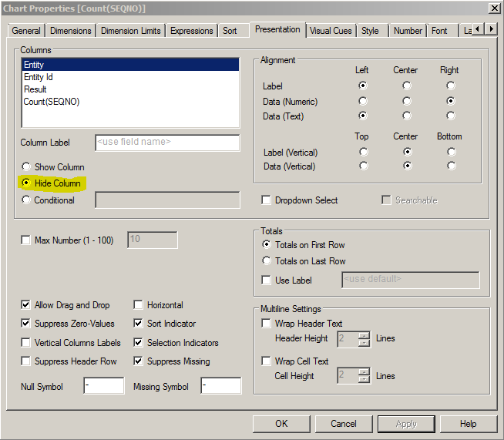This screenshot has height=440, width=504.
Task: Open the Sort tab
Action: (x=230, y=31)
